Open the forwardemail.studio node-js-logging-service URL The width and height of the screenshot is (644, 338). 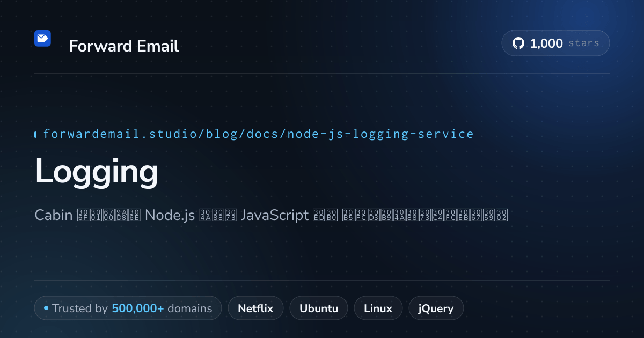(x=258, y=134)
